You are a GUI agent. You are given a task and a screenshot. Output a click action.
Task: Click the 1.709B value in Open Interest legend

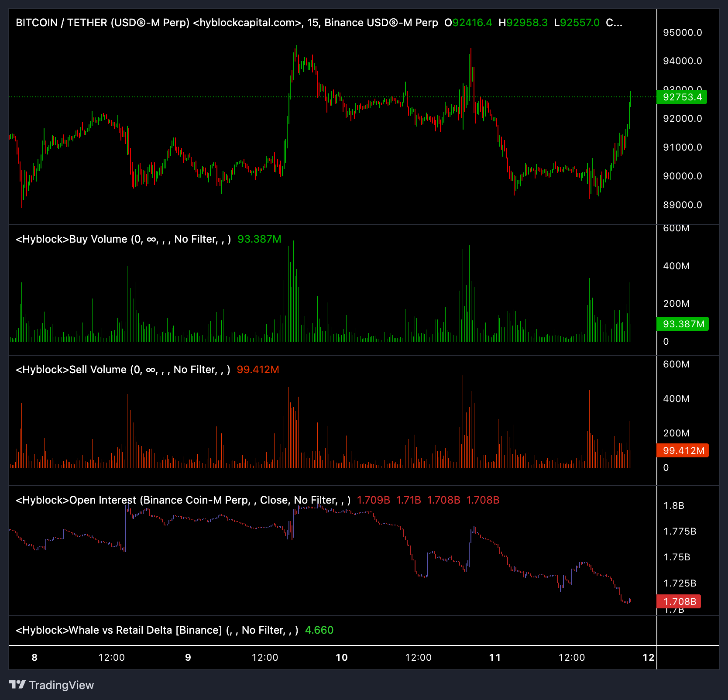[x=374, y=500]
